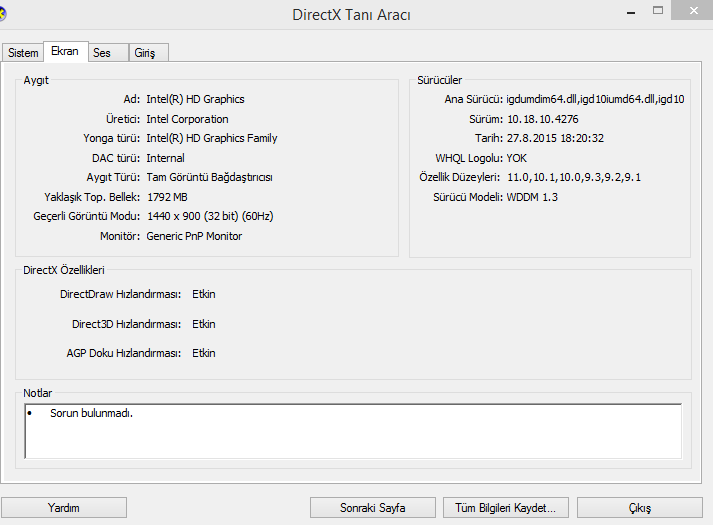Click the 'Özellik Düzeyleri:' label
The width and height of the screenshot is (713, 525).
tap(459, 177)
